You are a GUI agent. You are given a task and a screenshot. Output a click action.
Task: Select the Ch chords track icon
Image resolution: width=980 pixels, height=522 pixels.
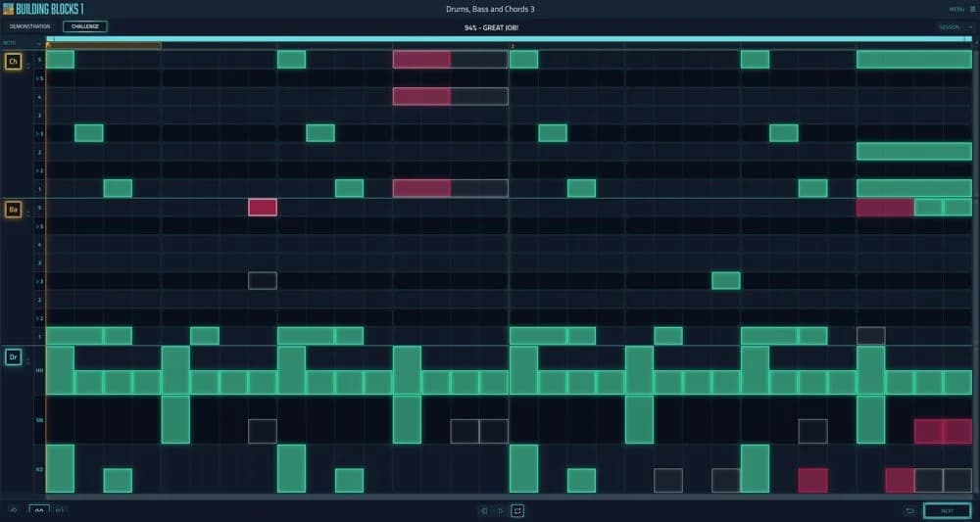13,61
